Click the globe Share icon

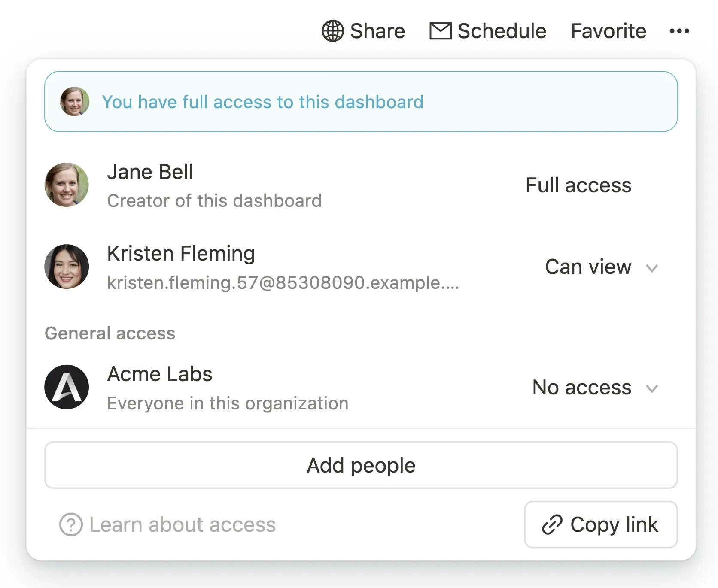pyautogui.click(x=332, y=31)
